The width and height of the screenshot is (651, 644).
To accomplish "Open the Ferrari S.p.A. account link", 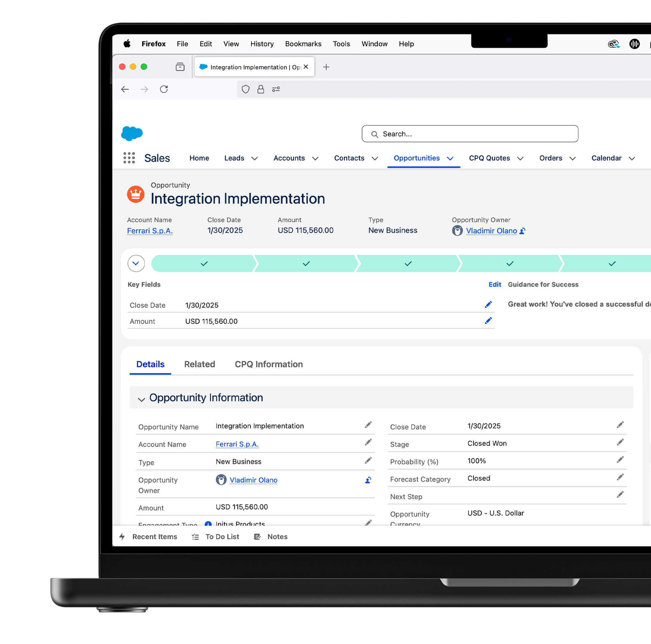I will click(x=150, y=231).
